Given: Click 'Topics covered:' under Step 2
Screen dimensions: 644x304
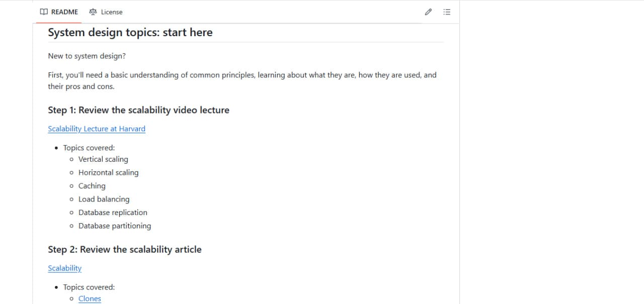Looking at the screenshot, I should coord(89,287).
